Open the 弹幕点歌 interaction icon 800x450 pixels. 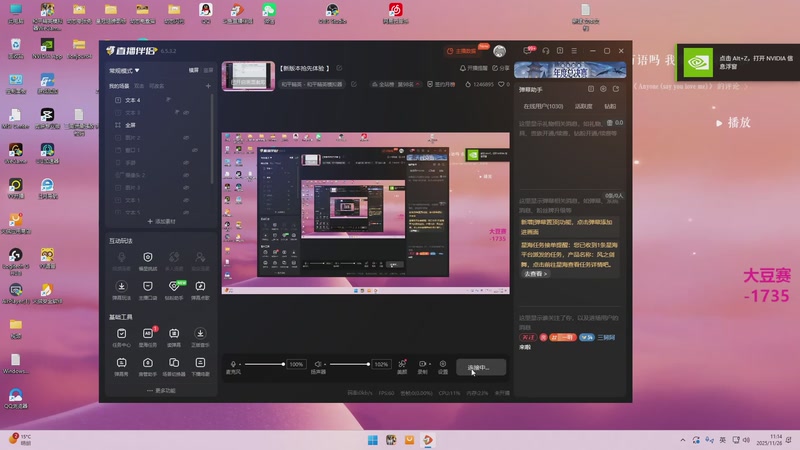[x=200, y=286]
